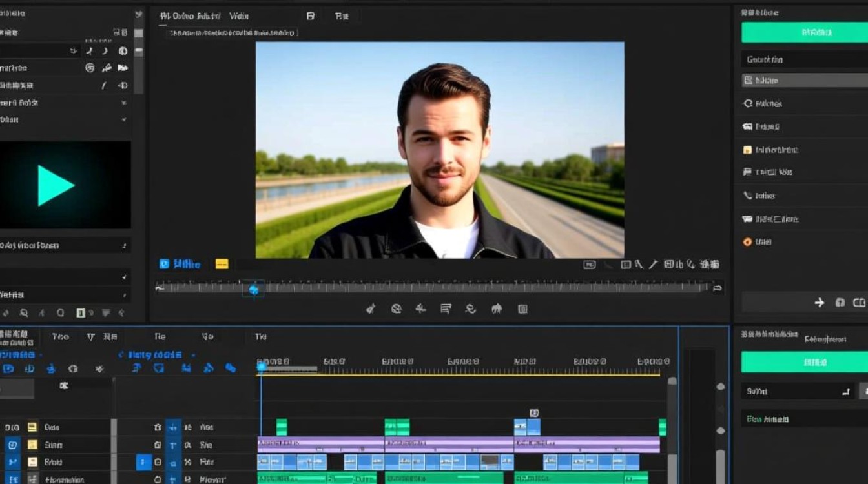The image size is (868, 484).
Task: Expand the fourth row chevron in the left panel
Action: 123,103
